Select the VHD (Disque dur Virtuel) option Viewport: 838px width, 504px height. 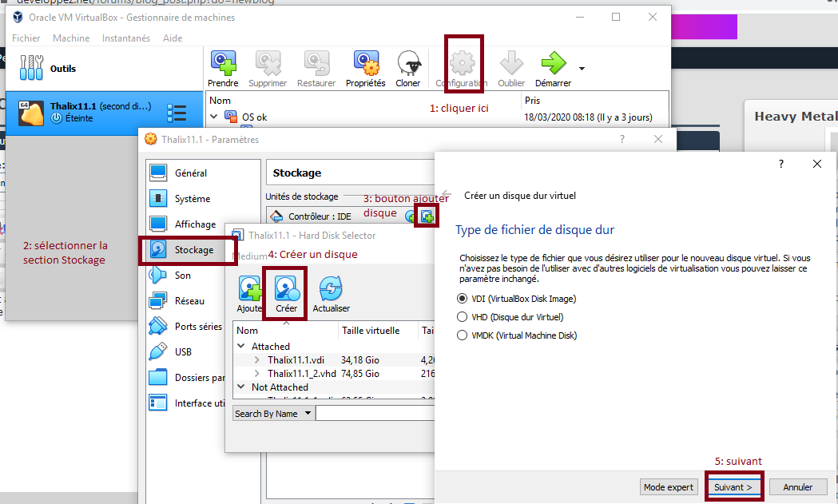(510, 317)
